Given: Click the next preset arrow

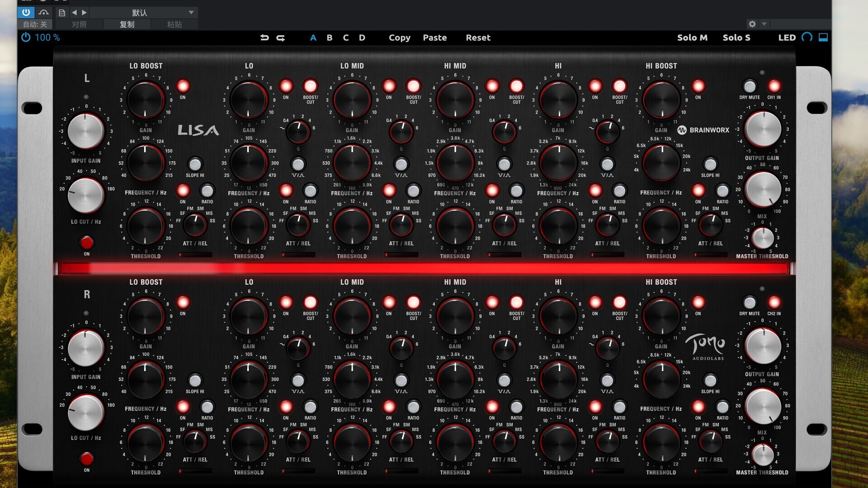Looking at the screenshot, I should coord(84,13).
